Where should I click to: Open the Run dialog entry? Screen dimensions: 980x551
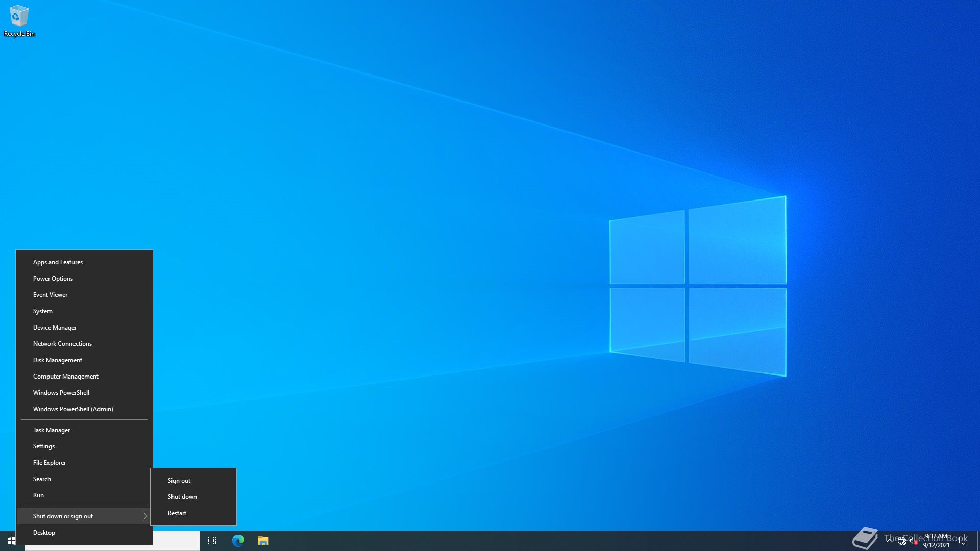[84, 495]
